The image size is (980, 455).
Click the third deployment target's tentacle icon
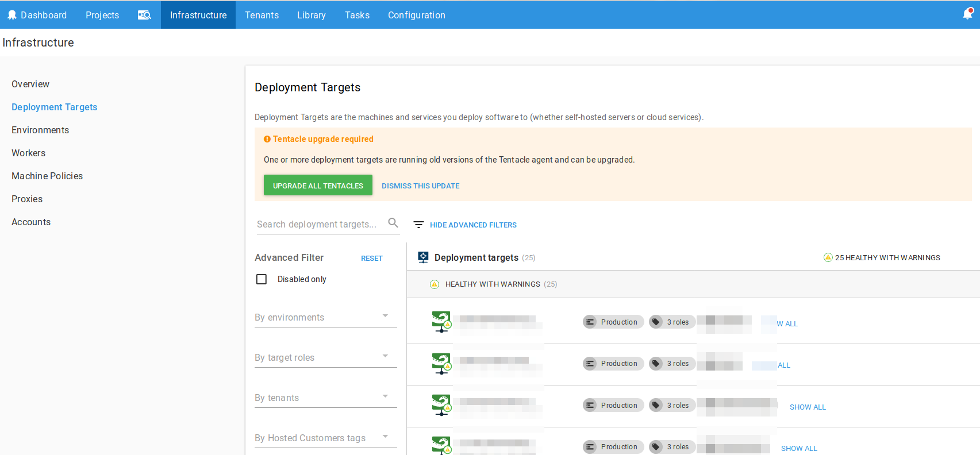pos(441,405)
